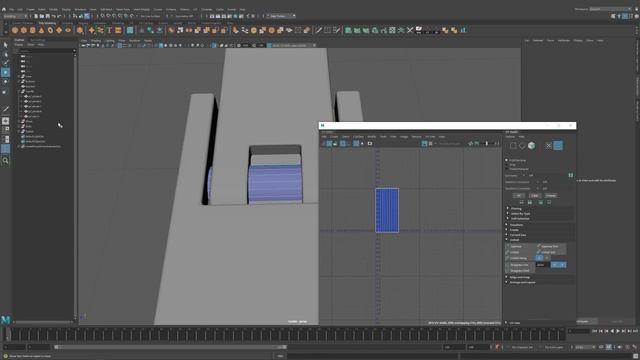
Task: Select the highlighted Move tool in toolbox
Action: pyautogui.click(x=5, y=72)
